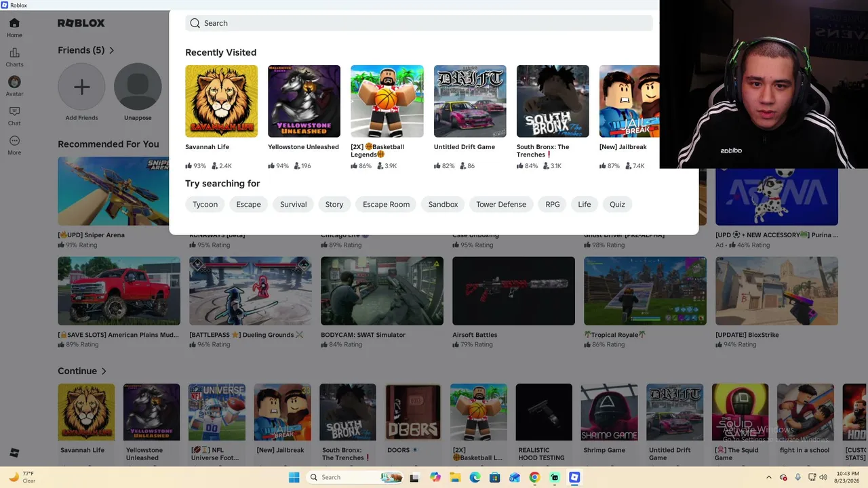
Task: Open the Tropical Royale thumbnail
Action: (x=645, y=291)
